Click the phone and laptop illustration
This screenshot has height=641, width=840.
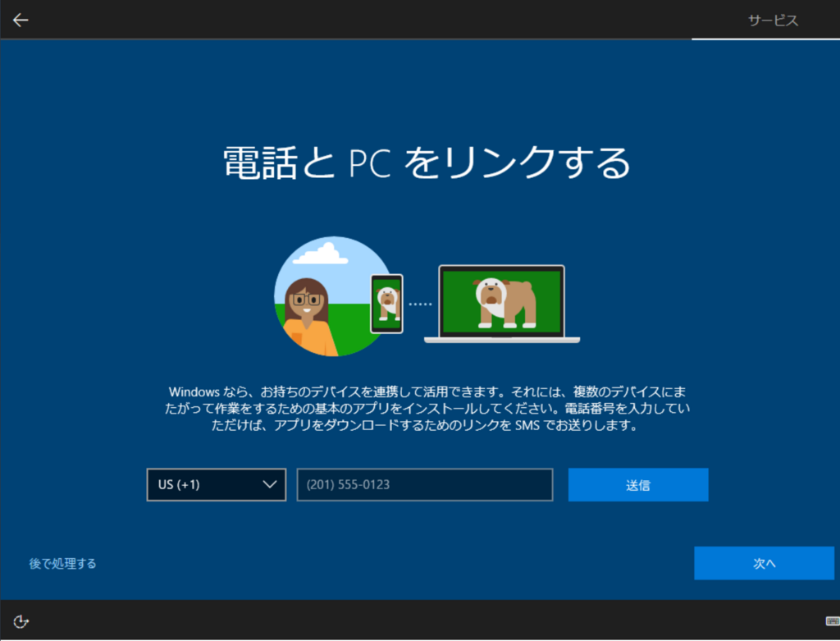pyautogui.click(x=427, y=296)
